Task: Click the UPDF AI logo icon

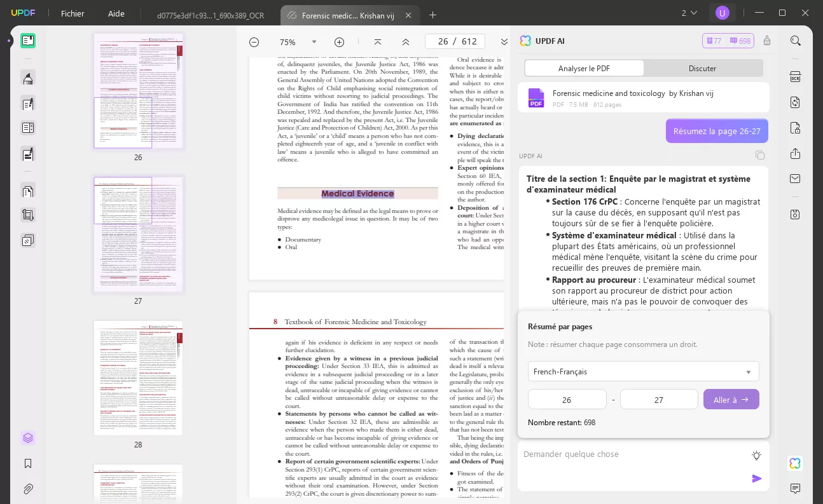Action: click(x=525, y=41)
